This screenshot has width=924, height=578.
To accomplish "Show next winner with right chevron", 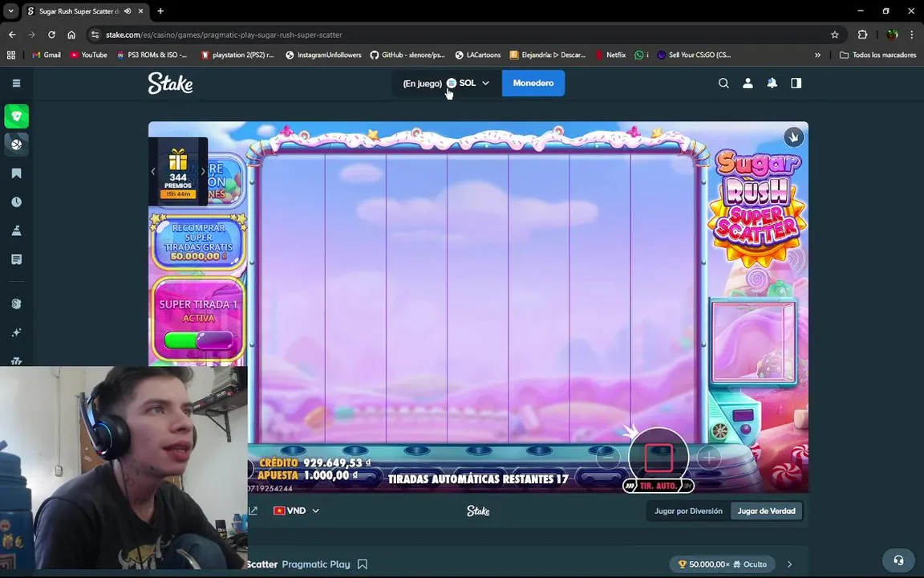I will pyautogui.click(x=789, y=564).
